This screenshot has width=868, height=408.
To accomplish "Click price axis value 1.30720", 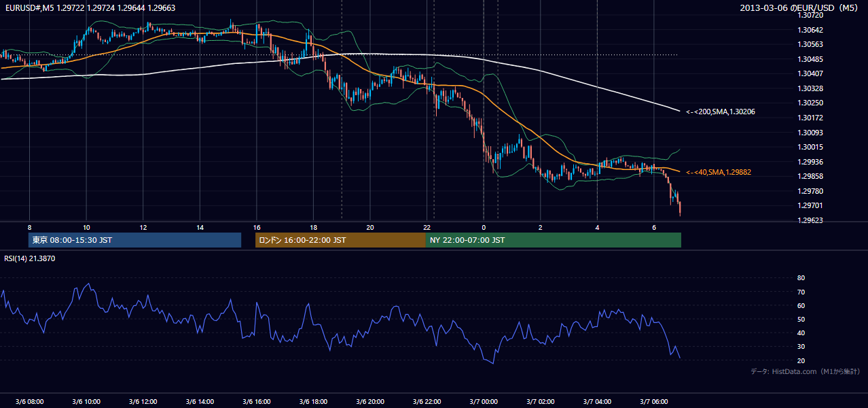I will click(810, 15).
